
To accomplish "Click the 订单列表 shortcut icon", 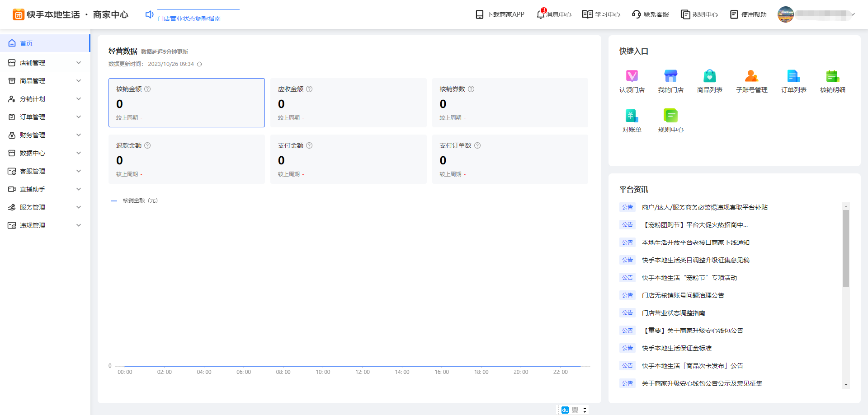I will [793, 76].
